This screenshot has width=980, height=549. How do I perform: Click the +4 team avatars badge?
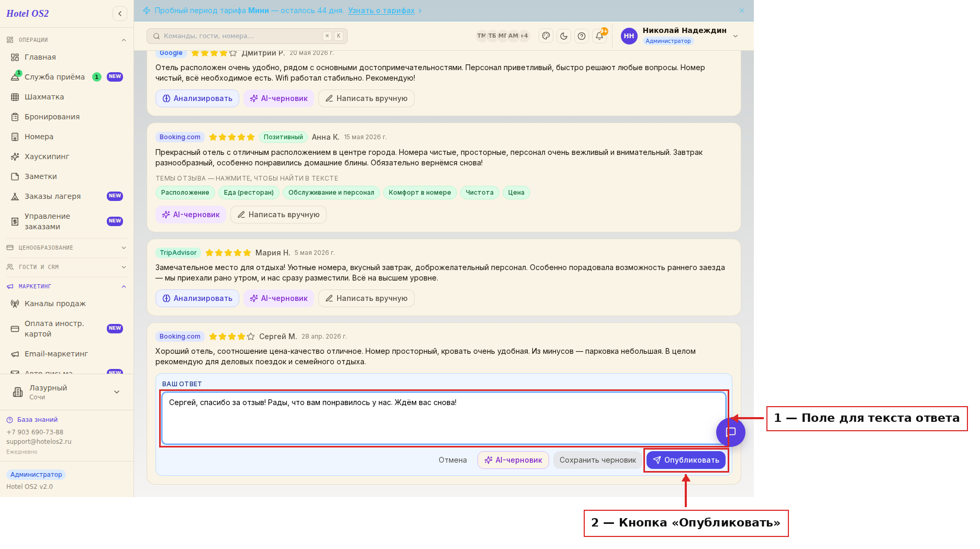[x=524, y=36]
